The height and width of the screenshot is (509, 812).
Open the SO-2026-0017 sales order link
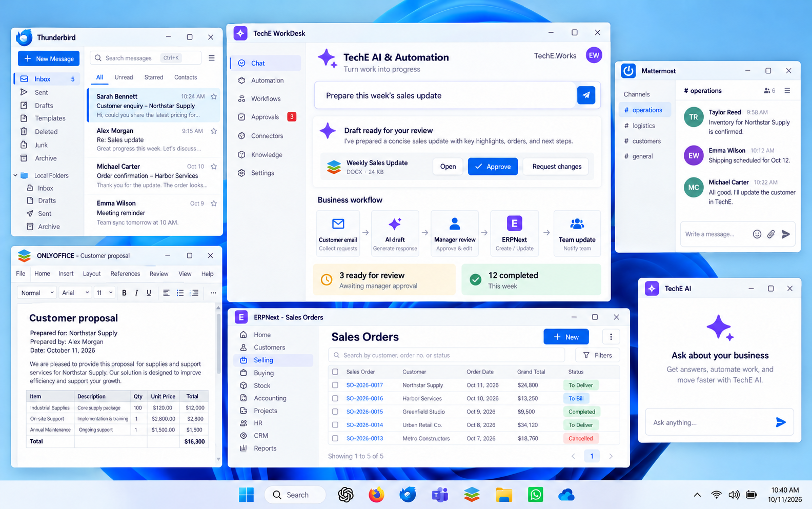tap(364, 385)
